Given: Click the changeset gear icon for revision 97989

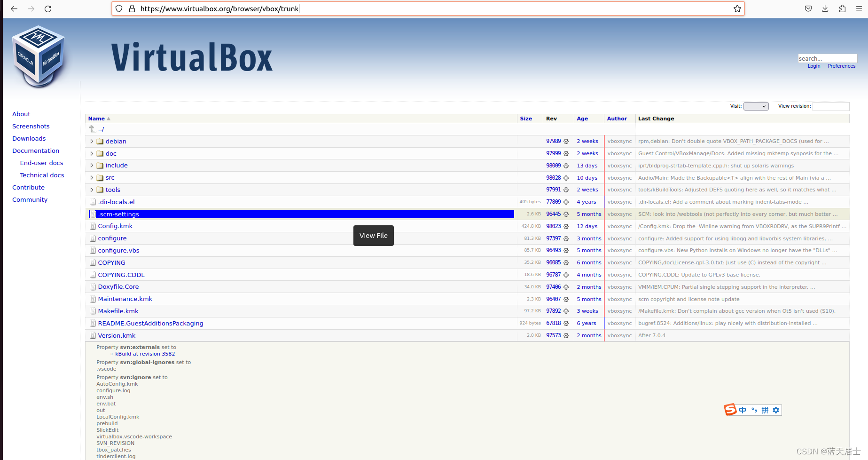Looking at the screenshot, I should click(566, 141).
